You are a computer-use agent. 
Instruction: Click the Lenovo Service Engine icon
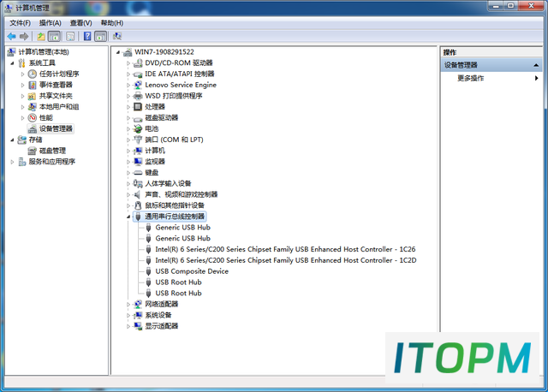tap(138, 85)
